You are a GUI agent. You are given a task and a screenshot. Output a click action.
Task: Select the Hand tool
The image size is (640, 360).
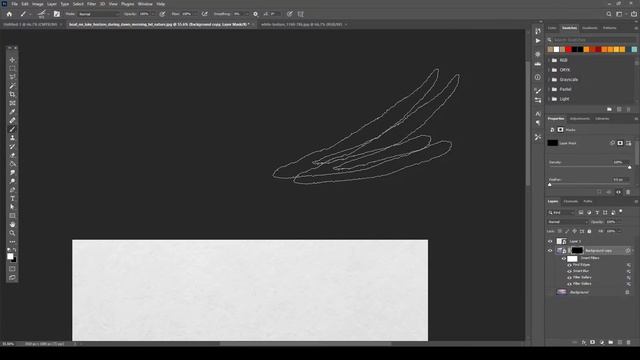tap(12, 224)
